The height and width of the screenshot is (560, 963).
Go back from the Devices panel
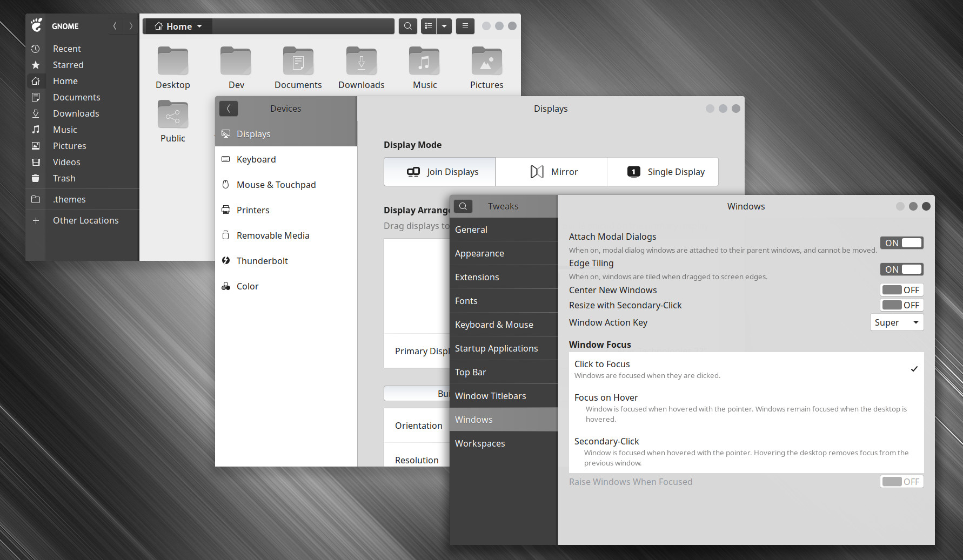click(229, 109)
